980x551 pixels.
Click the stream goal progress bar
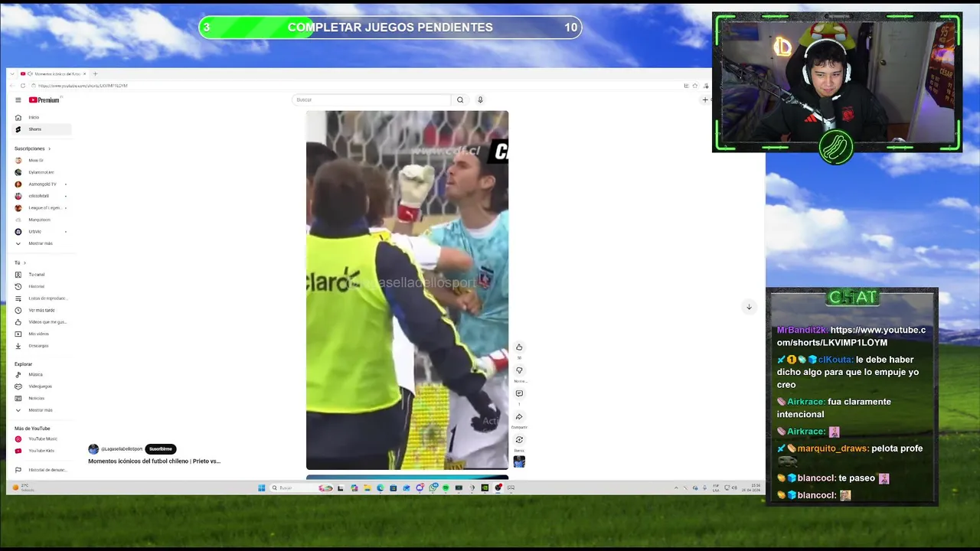[x=390, y=28]
